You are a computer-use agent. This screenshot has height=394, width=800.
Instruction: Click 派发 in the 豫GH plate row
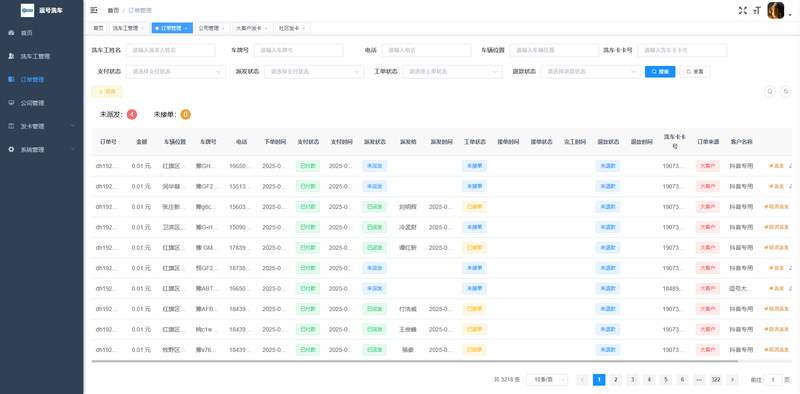click(x=777, y=166)
